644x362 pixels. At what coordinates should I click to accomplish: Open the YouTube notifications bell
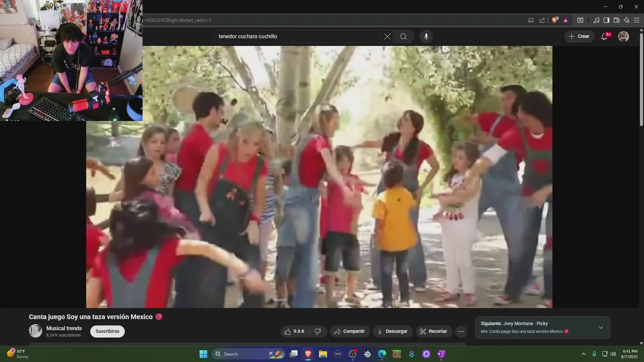coord(605,36)
